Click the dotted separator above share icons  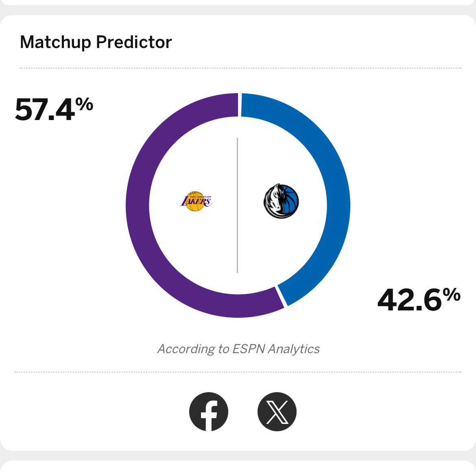click(x=238, y=372)
